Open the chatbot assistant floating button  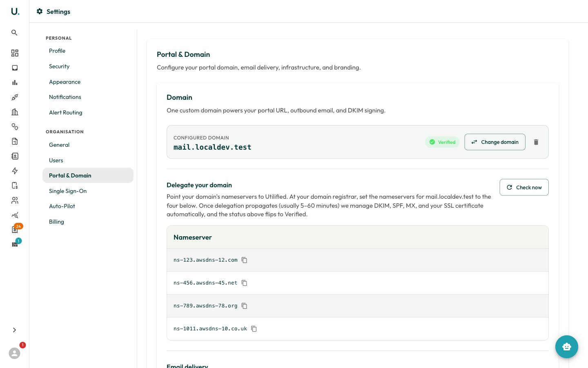pos(567,347)
